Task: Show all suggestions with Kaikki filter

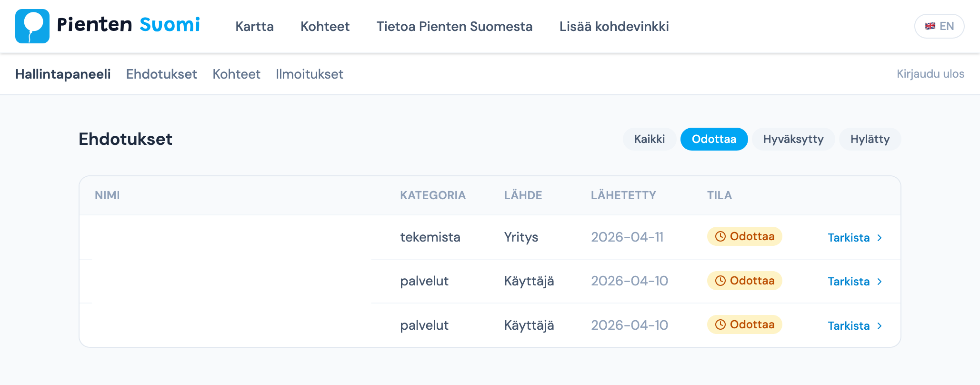Action: pos(649,139)
